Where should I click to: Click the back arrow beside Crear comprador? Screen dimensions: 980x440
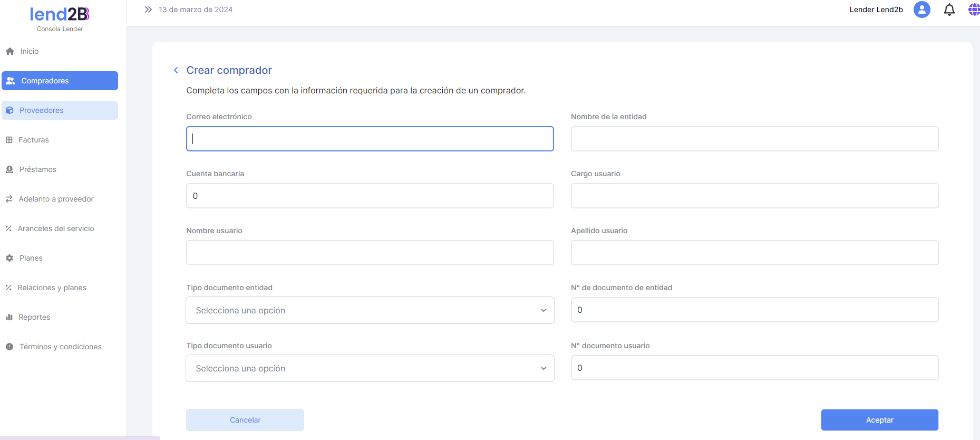click(176, 70)
